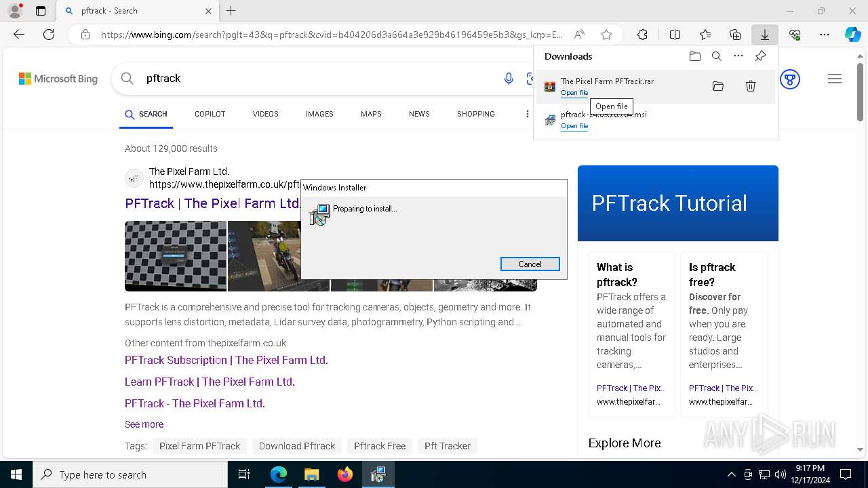Viewport: 868px width, 488px height.
Task: Open the Learn PFTrack link
Action: 210,382
